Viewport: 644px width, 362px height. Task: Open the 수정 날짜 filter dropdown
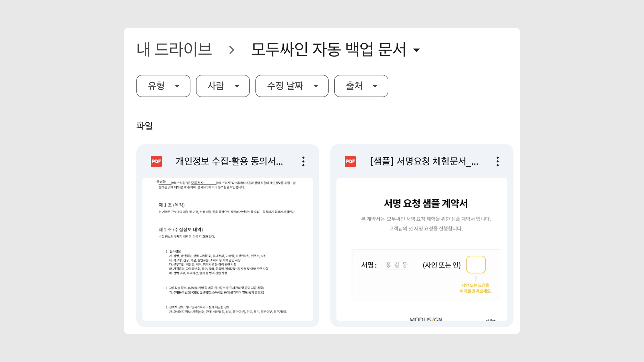(292, 86)
